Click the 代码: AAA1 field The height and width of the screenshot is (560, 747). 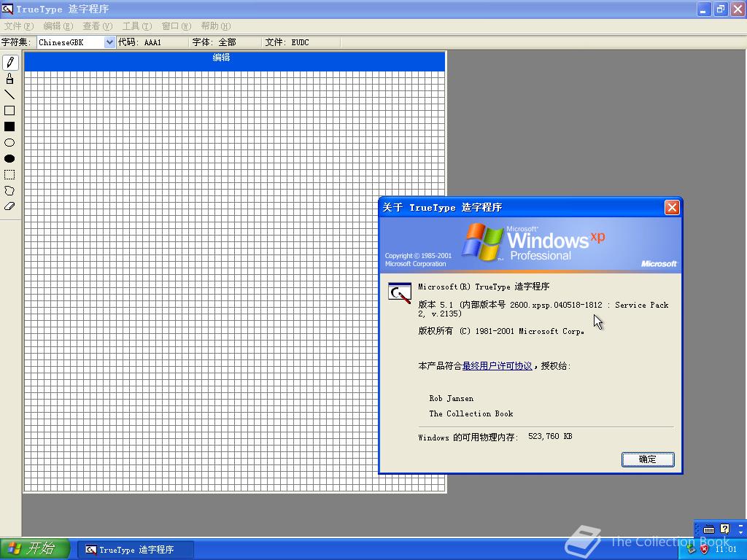click(152, 42)
